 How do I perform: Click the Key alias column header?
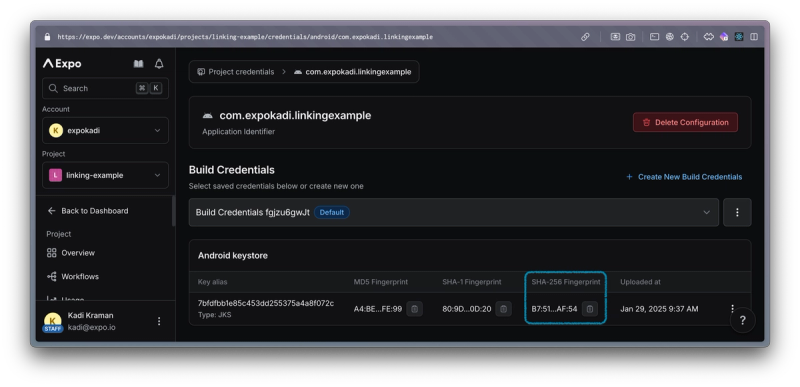point(212,281)
